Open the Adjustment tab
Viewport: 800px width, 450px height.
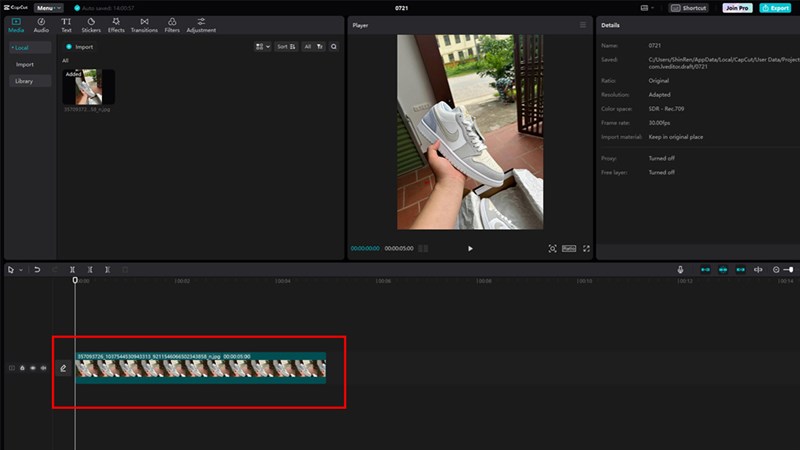tap(201, 25)
